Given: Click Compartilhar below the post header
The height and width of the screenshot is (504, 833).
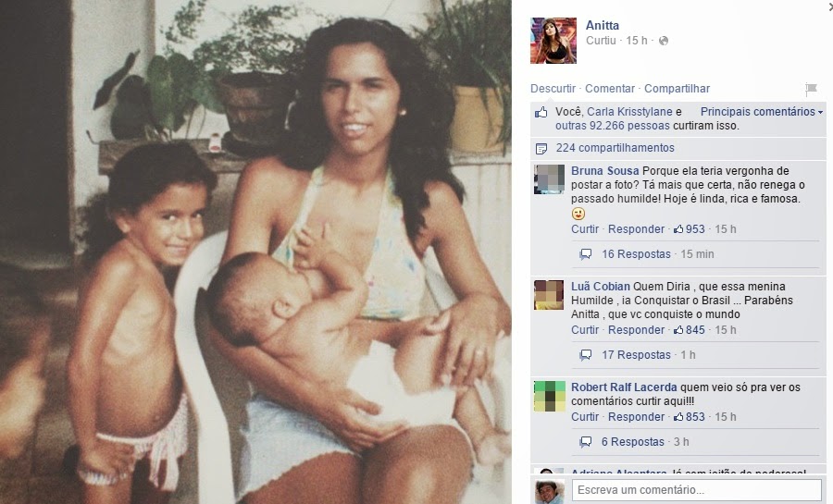Looking at the screenshot, I should click(677, 89).
